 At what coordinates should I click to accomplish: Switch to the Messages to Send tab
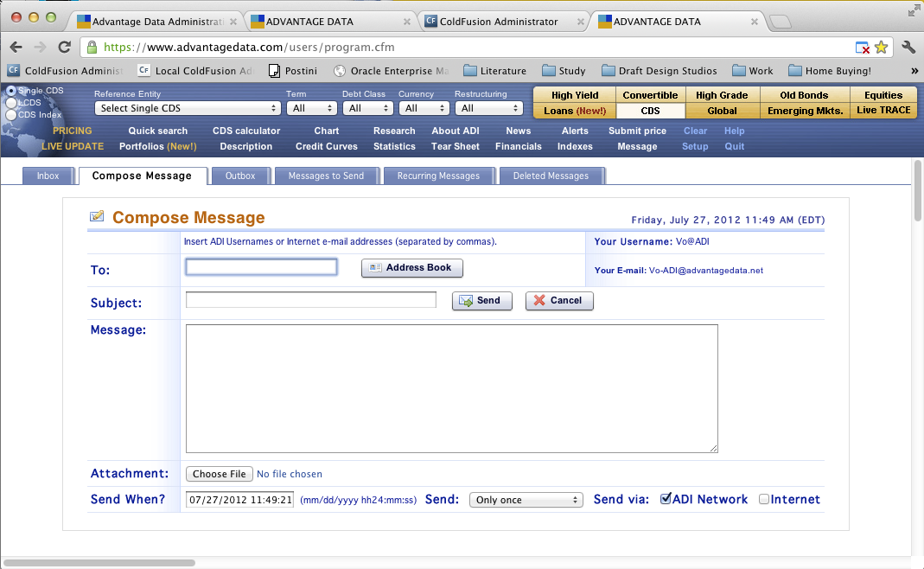pos(326,176)
